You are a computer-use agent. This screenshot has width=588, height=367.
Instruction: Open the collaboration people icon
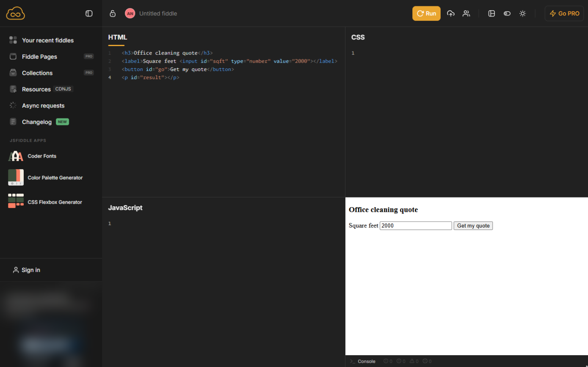pyautogui.click(x=467, y=14)
